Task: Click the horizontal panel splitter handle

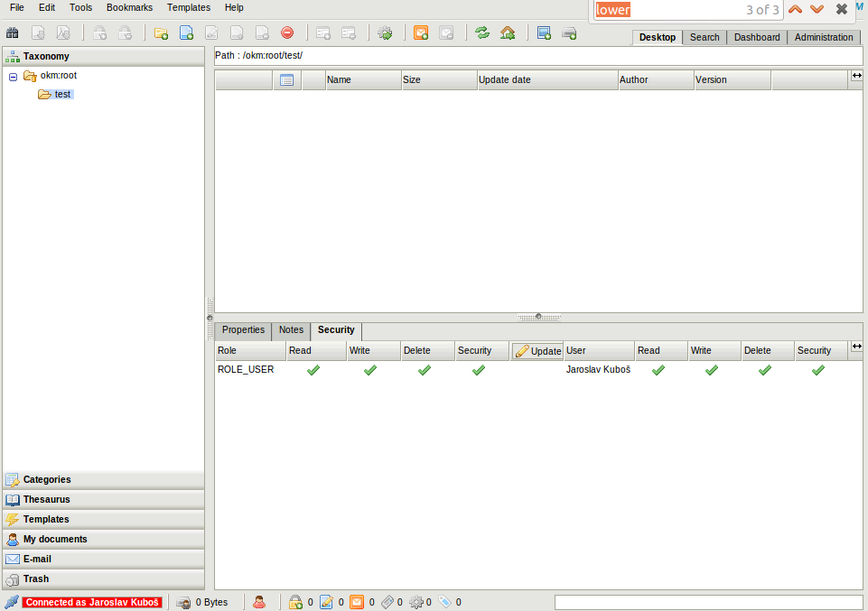Action: click(x=539, y=317)
